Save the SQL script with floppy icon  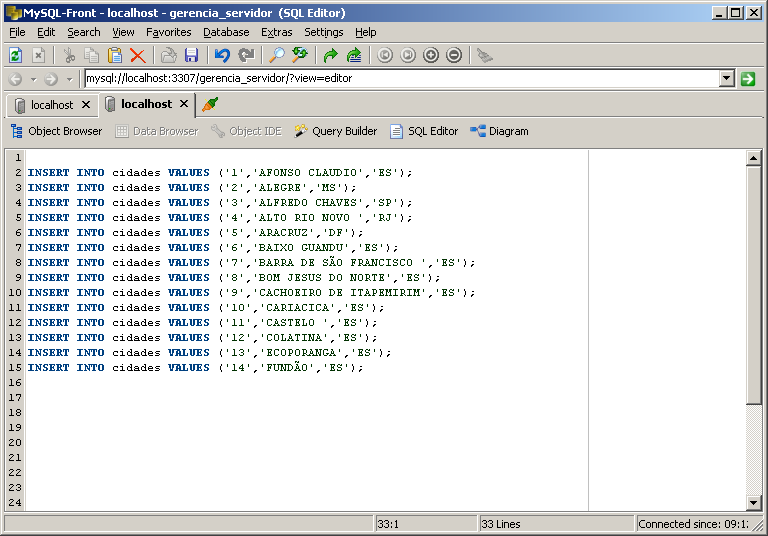point(192,55)
